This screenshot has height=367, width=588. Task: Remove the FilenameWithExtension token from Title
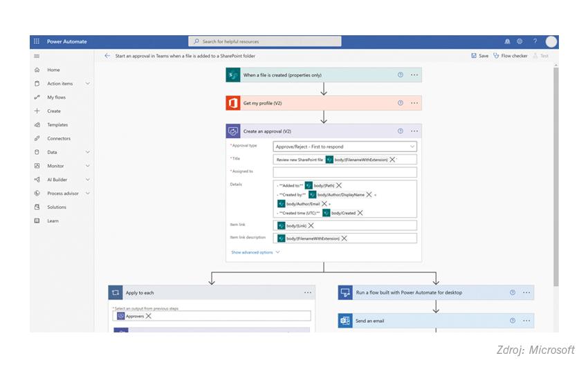(392, 160)
